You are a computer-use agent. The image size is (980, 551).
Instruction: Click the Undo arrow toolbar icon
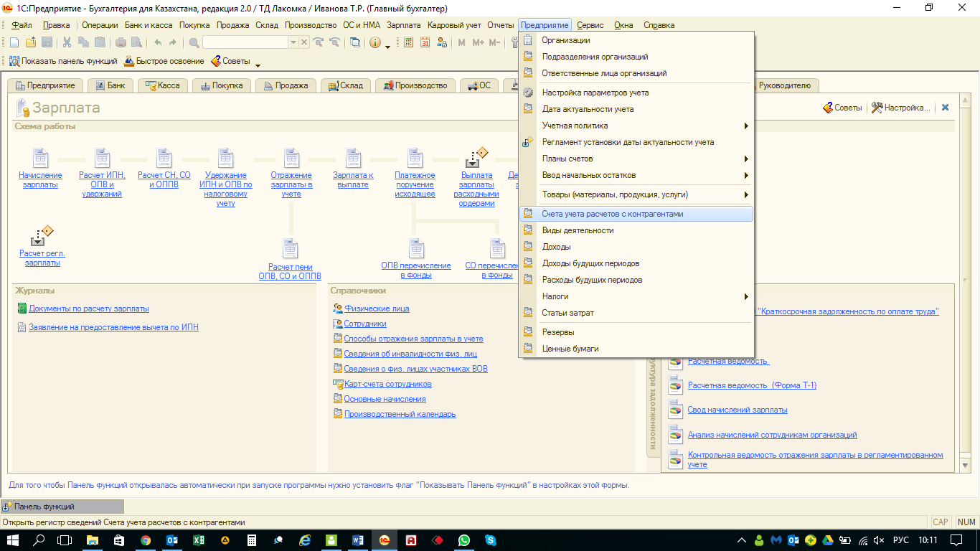(x=158, y=42)
